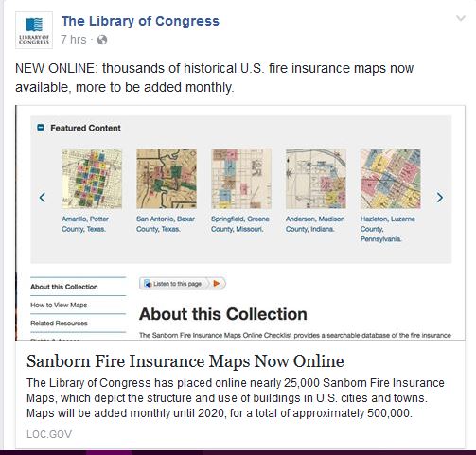476x455 pixels.
Task: Click the public globe privacy icon
Action: point(102,40)
